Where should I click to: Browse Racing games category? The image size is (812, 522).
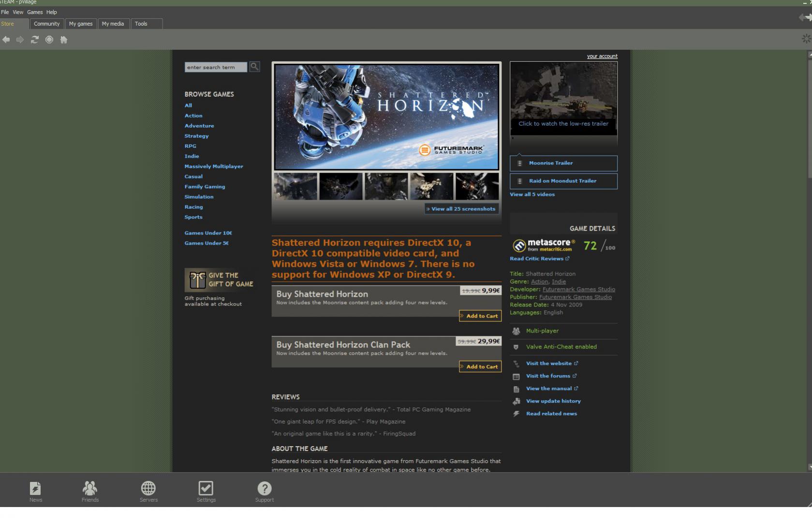[193, 207]
